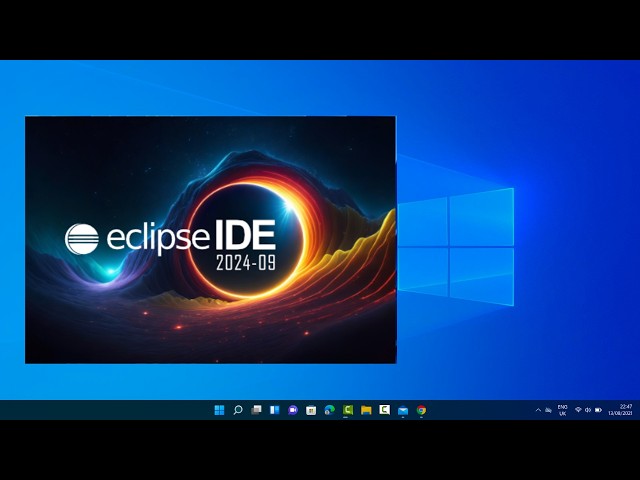Viewport: 640px width, 480px height.
Task: Click the volume speaker tray icon
Action: [x=588, y=410]
